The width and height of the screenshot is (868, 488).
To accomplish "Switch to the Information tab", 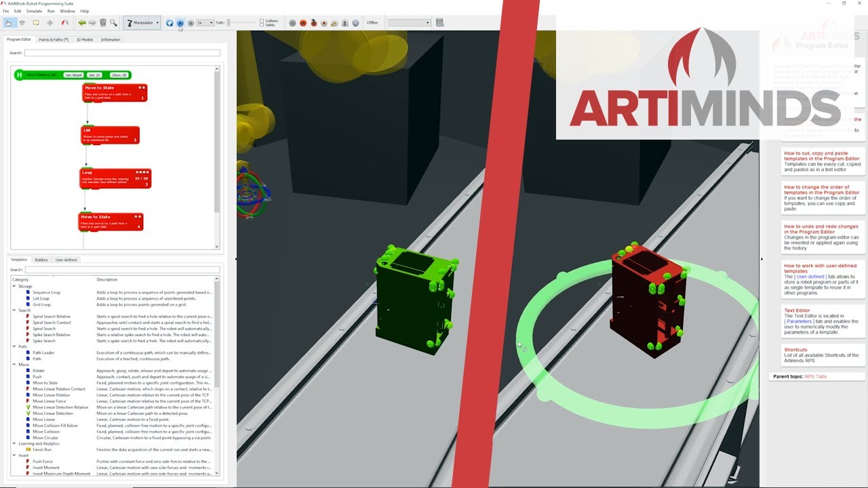I will 111,39.
